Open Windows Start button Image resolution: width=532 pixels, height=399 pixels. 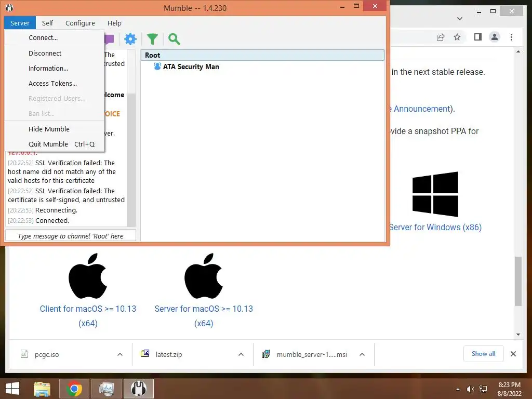(12, 389)
